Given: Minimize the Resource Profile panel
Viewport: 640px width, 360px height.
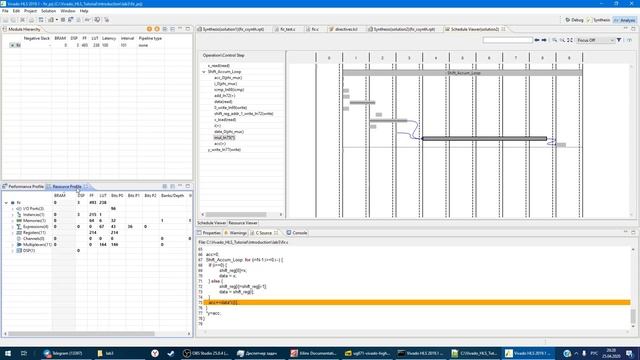Looking at the screenshot, I should (x=180, y=186).
